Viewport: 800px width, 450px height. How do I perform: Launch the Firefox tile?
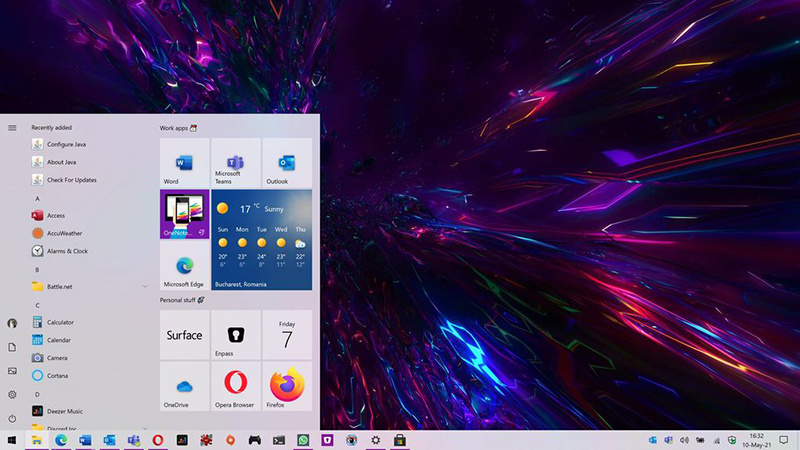click(287, 386)
